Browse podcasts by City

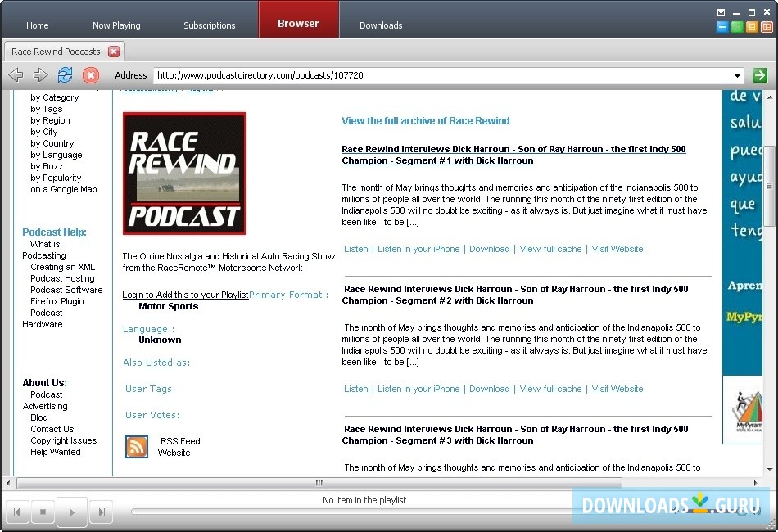click(43, 132)
